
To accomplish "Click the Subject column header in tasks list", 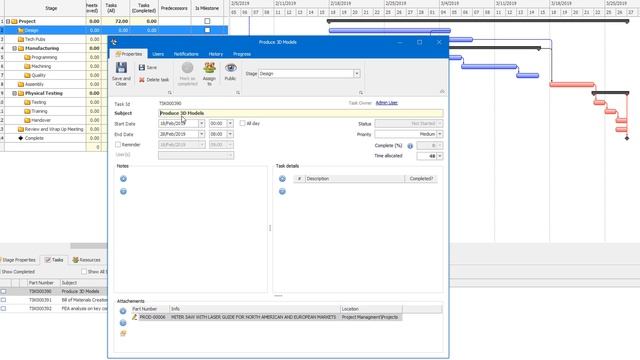I will point(83,283).
